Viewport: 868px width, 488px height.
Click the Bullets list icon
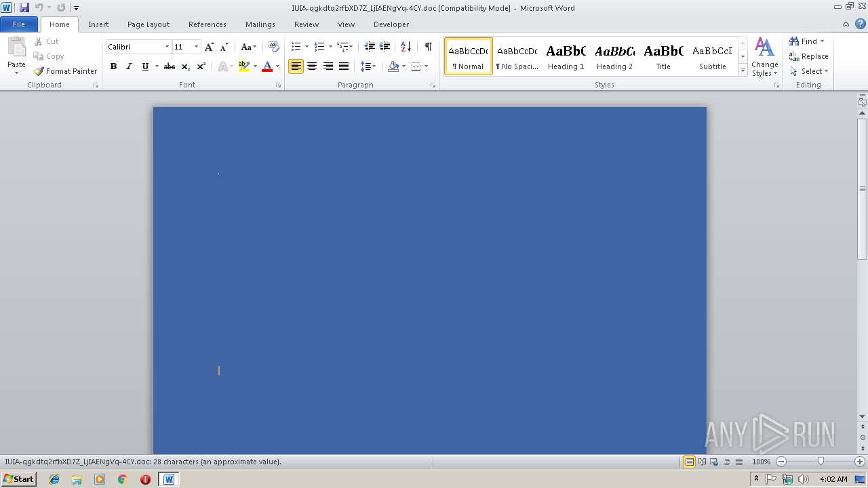pyautogui.click(x=296, y=47)
